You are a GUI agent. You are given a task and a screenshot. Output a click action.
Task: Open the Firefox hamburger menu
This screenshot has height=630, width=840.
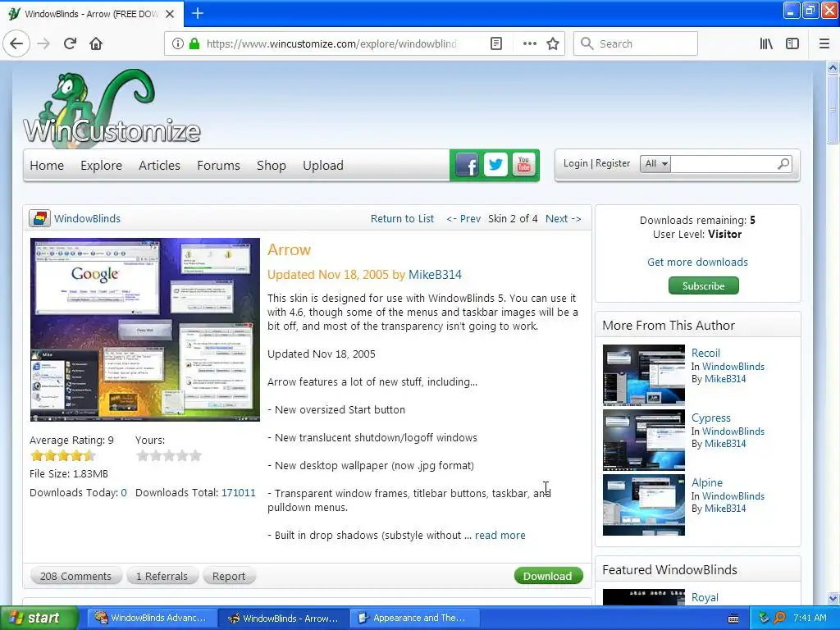(x=824, y=44)
